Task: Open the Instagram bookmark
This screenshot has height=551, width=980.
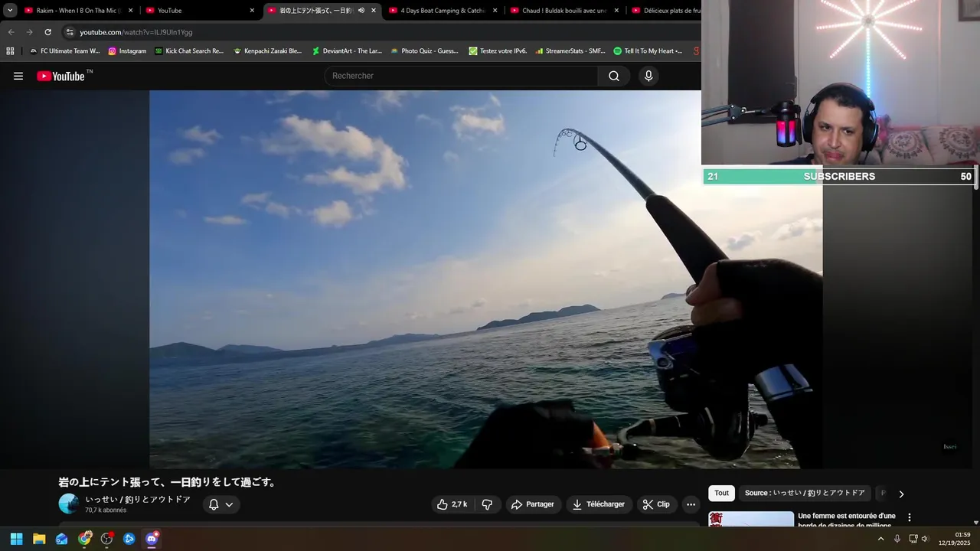Action: (x=127, y=51)
